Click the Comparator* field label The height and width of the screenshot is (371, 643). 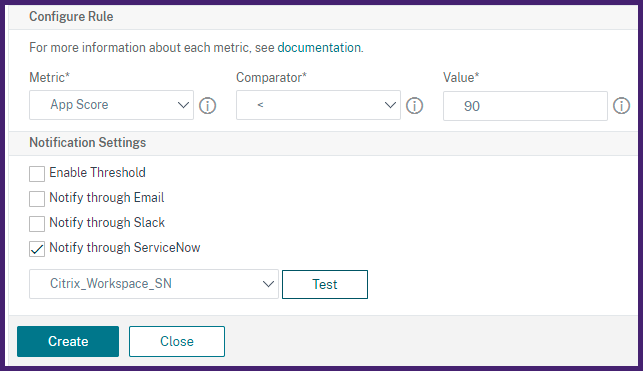pos(271,77)
